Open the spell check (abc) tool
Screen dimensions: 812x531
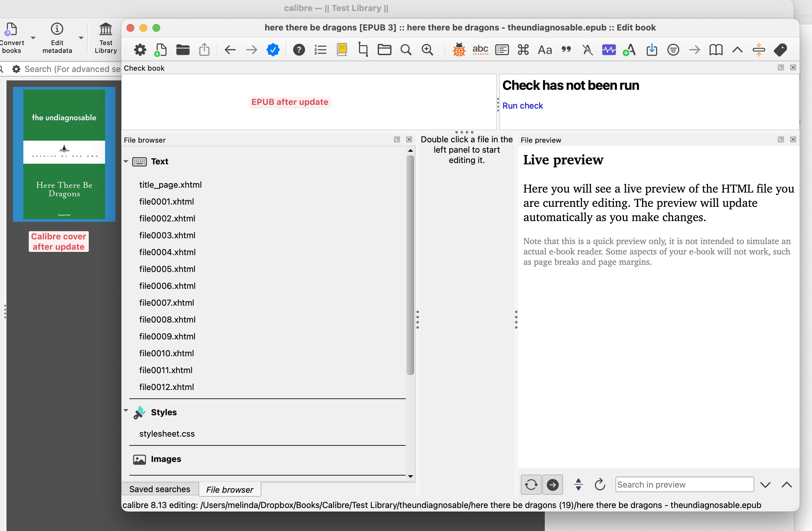480,50
